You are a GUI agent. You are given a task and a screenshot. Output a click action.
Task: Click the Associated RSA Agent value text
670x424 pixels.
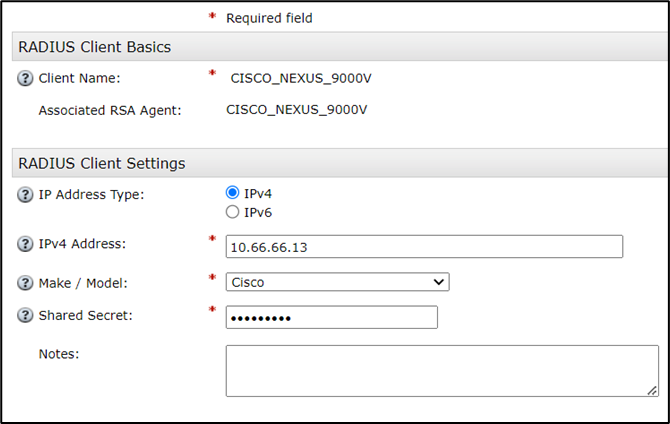point(296,109)
